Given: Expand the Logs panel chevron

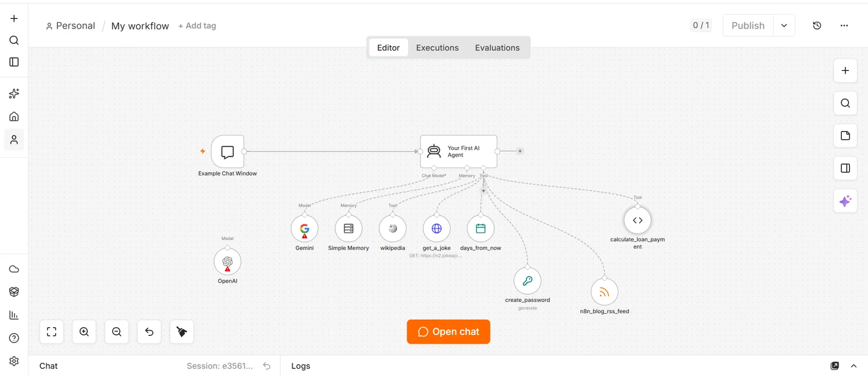Looking at the screenshot, I should click(x=853, y=366).
